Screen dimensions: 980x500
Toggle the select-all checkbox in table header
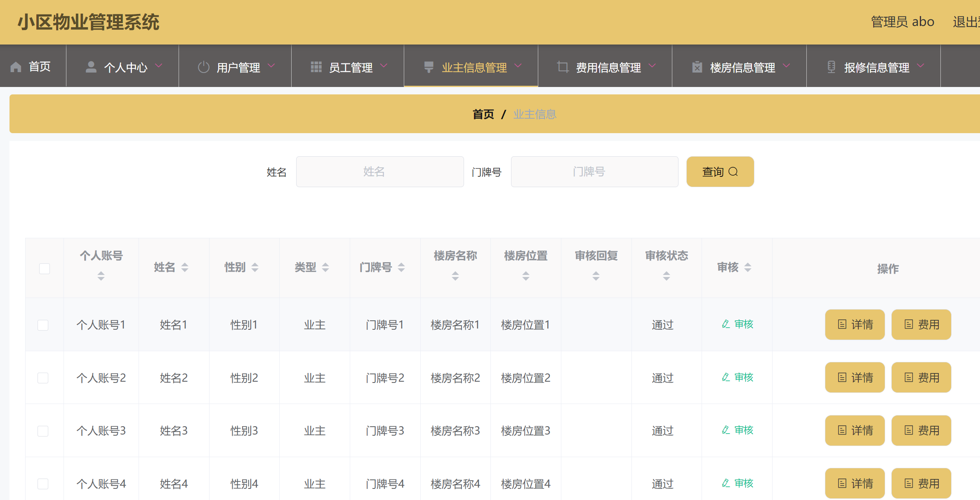[x=45, y=268]
